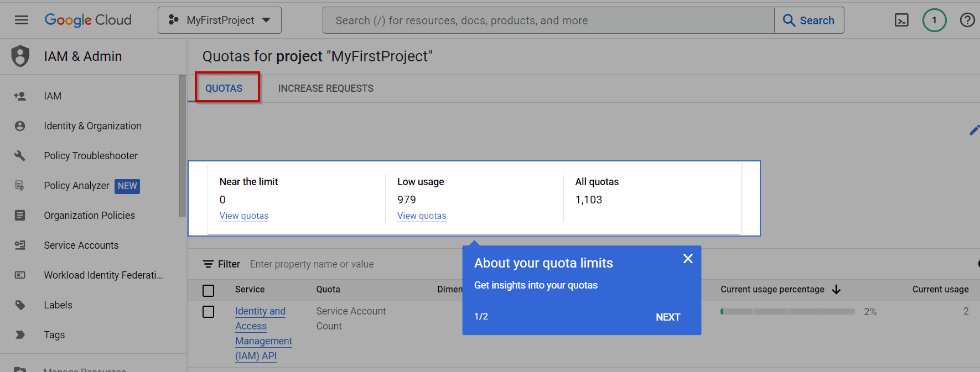Image resolution: width=980 pixels, height=372 pixels.
Task: Focus the resource search input field
Action: pyautogui.click(x=548, y=20)
